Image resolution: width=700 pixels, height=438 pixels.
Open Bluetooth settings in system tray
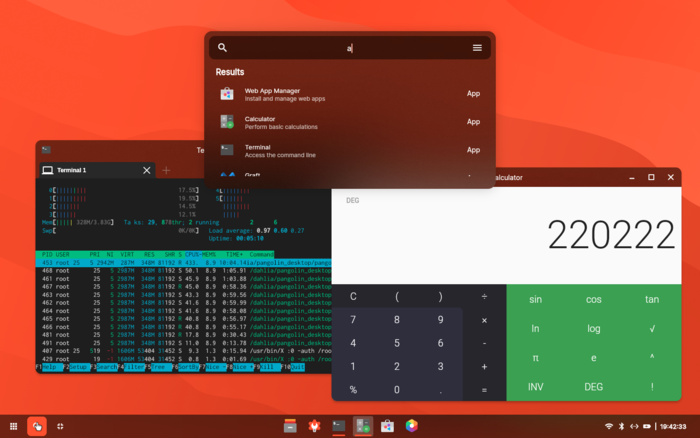point(621,426)
